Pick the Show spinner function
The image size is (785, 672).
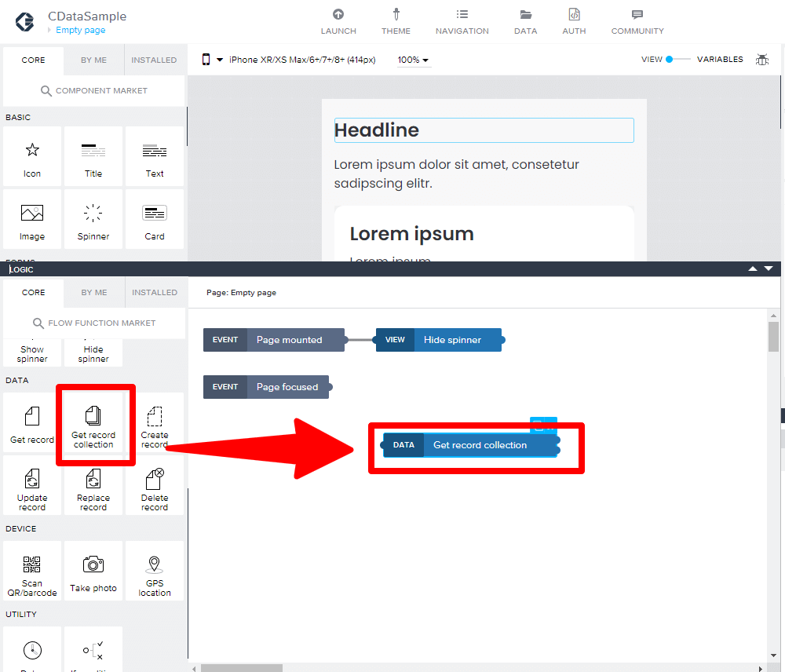(x=32, y=353)
